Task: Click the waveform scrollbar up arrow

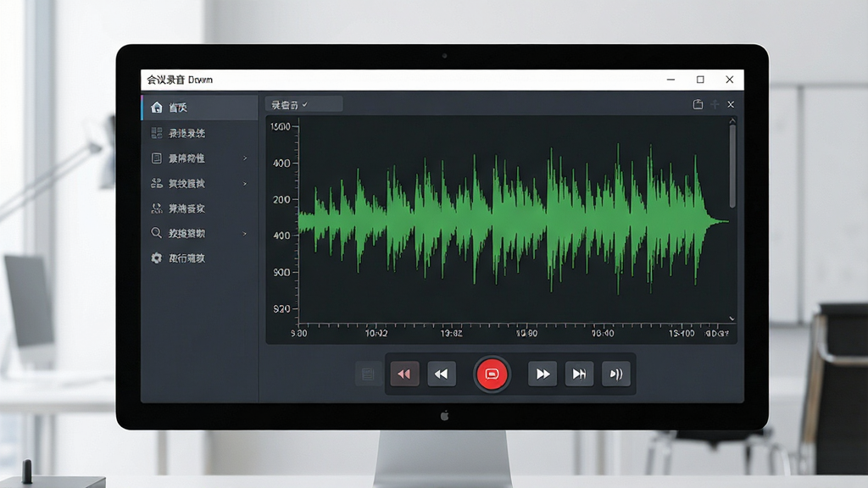Action: point(732,120)
